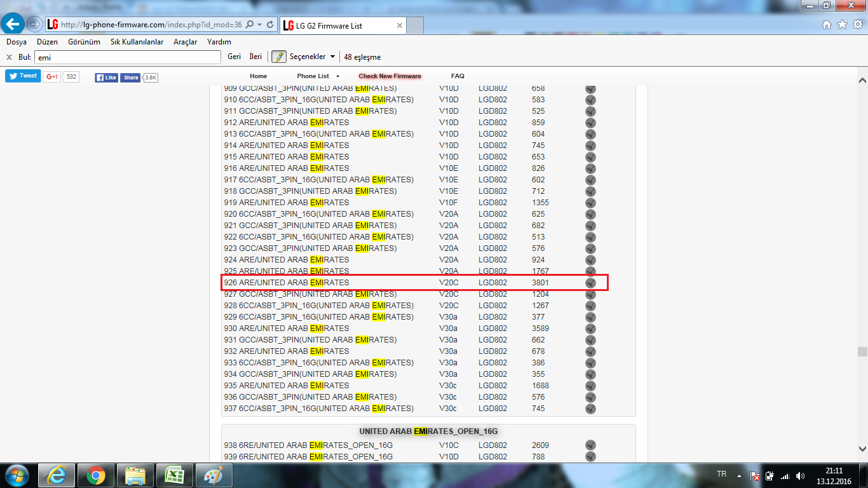This screenshot has height=488, width=868.
Task: Open the Windows Start button
Action: pos(16,475)
